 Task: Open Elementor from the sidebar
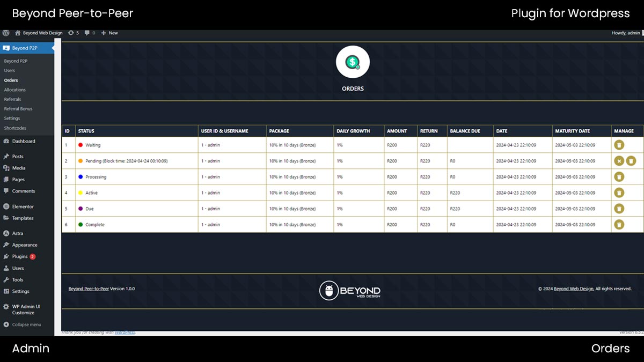tap(23, 206)
